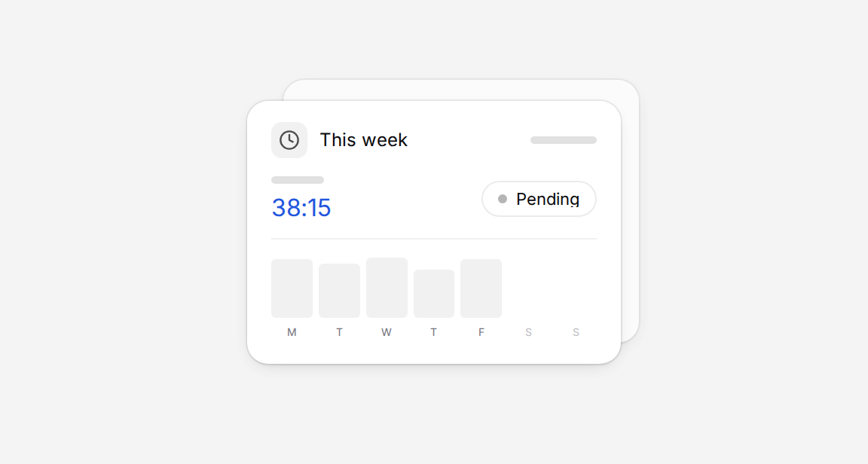Click the placeholder line above 38:15
868x464 pixels.
(298, 180)
